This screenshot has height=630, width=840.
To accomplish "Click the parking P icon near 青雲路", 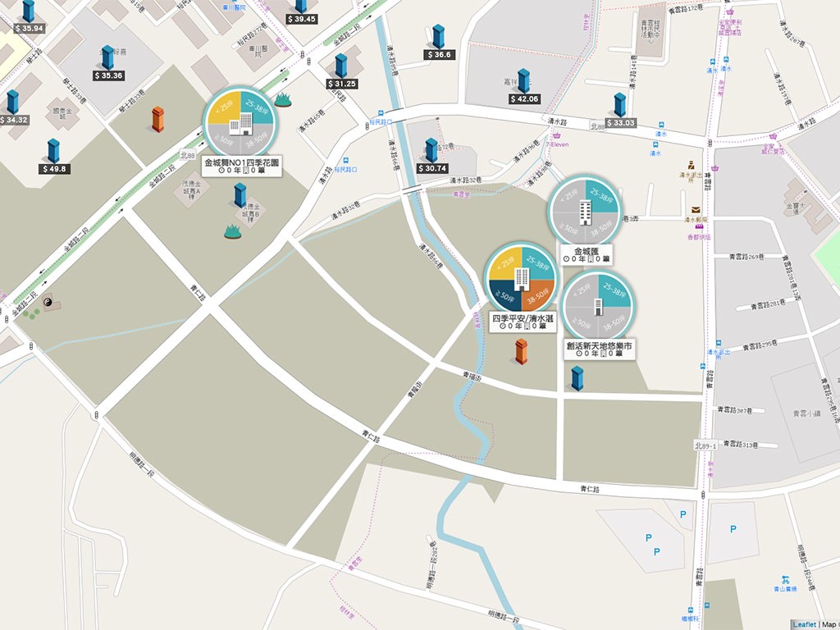I will (683, 514).
